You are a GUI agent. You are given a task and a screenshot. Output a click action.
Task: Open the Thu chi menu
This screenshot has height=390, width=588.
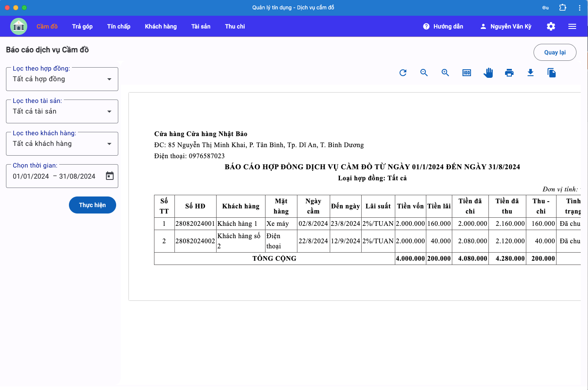coord(235,26)
